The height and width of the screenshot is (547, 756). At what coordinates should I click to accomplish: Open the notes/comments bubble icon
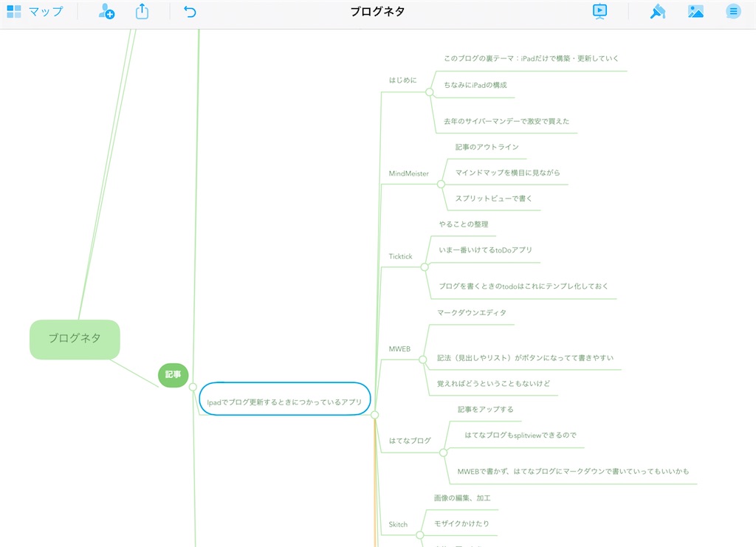[x=733, y=12]
